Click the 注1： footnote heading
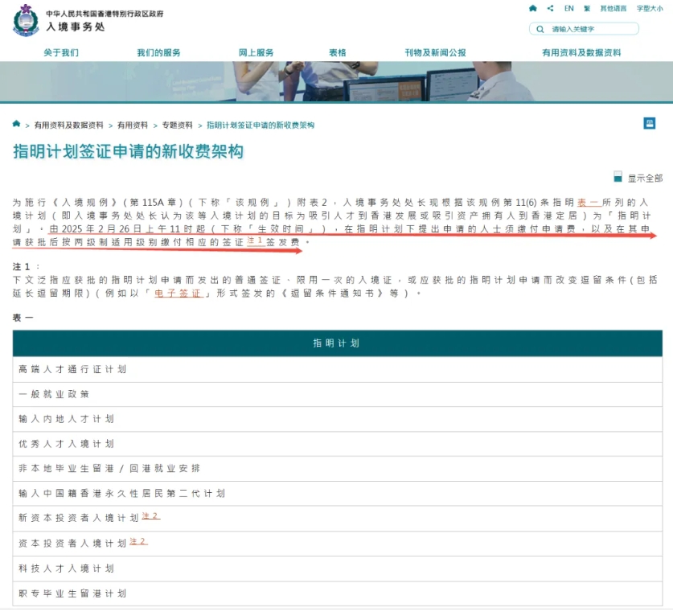 pos(26,266)
